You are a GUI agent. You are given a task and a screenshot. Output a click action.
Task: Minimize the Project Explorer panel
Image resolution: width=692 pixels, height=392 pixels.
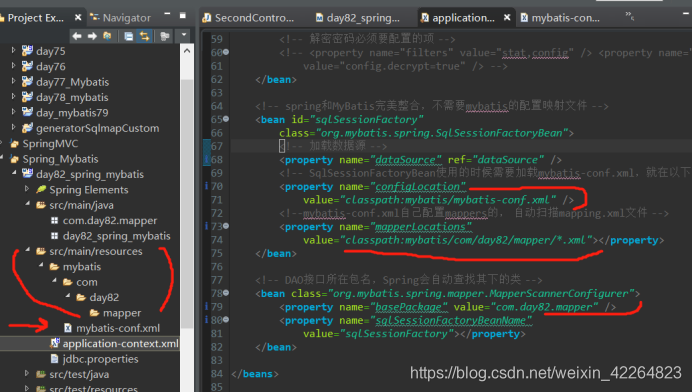click(x=167, y=14)
